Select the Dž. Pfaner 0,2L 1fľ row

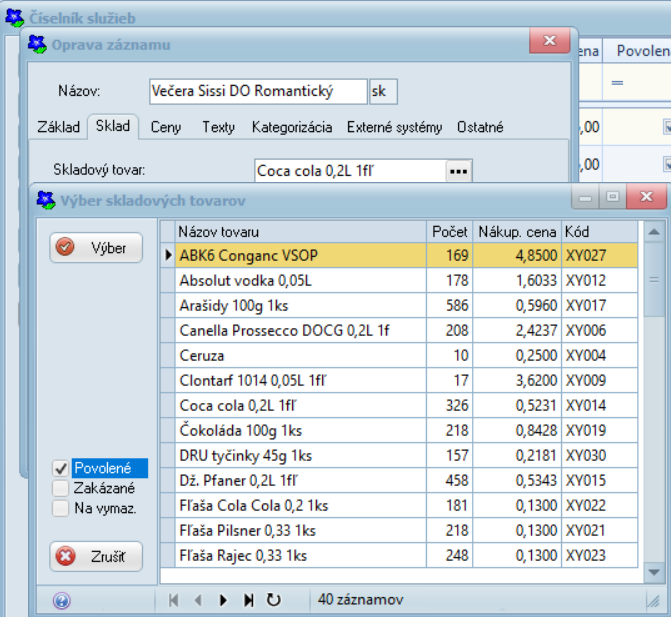coord(399,480)
